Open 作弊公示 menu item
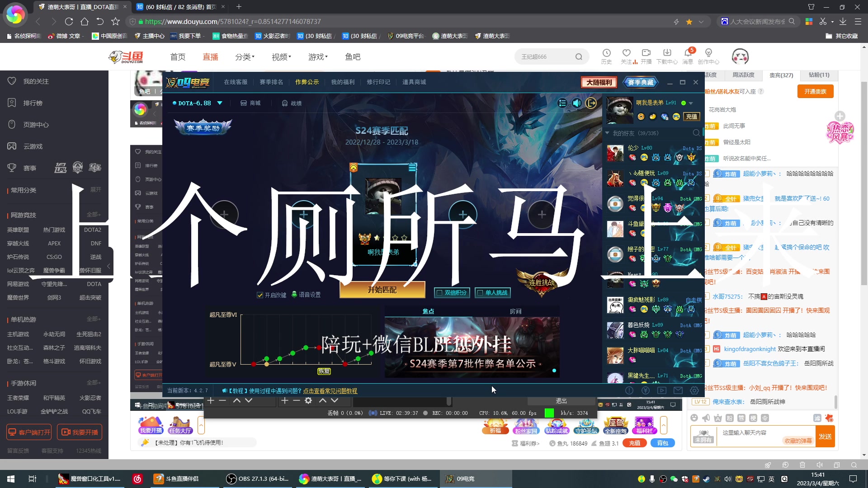This screenshot has height=488, width=868. point(307,82)
